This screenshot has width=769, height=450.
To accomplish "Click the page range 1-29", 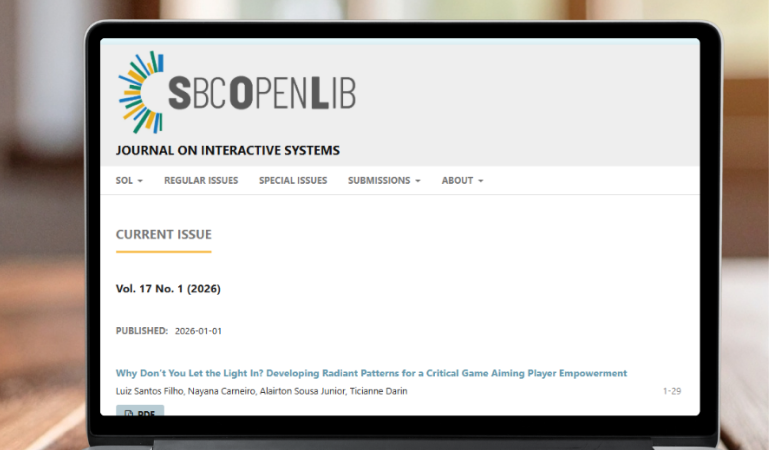I will (671, 391).
